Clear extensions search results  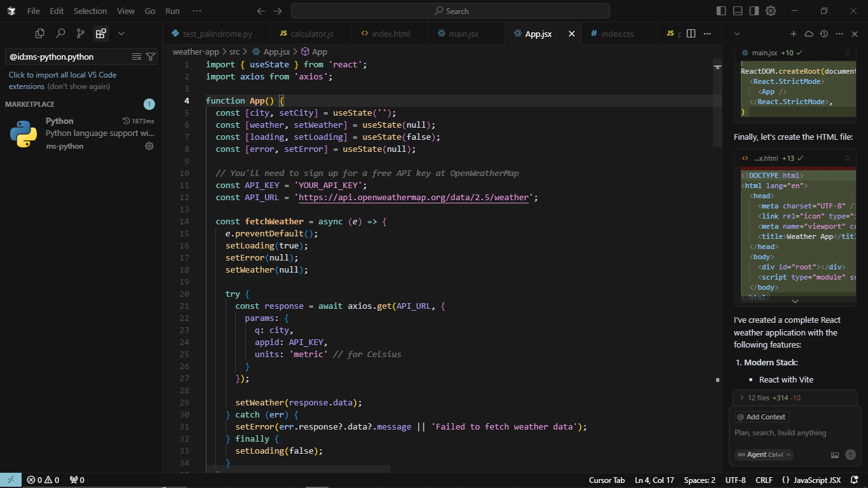(x=136, y=57)
